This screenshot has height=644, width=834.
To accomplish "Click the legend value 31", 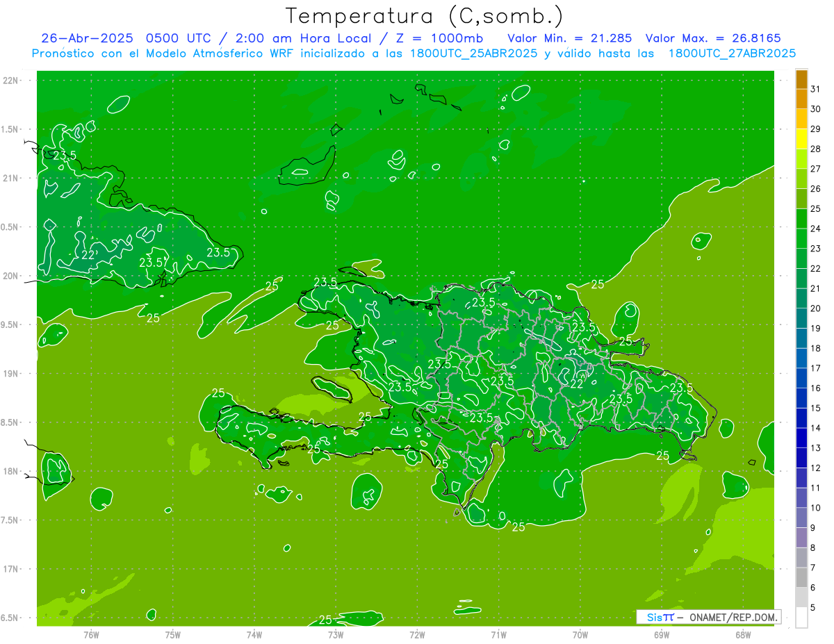I will pos(815,89).
